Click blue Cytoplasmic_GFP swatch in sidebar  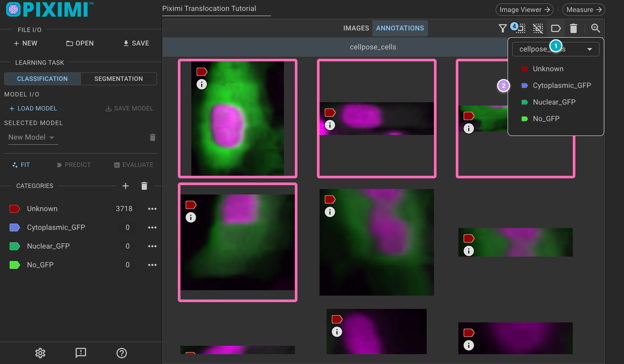coord(15,227)
